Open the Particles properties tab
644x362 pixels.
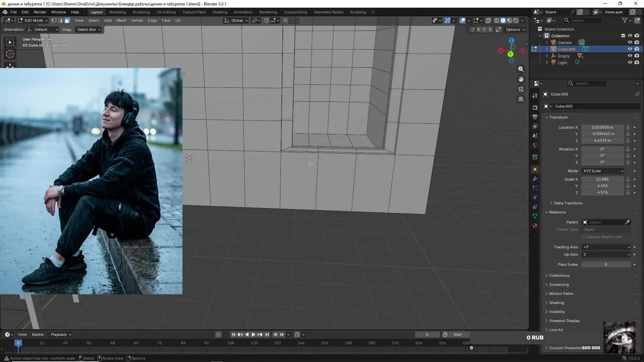(535, 188)
